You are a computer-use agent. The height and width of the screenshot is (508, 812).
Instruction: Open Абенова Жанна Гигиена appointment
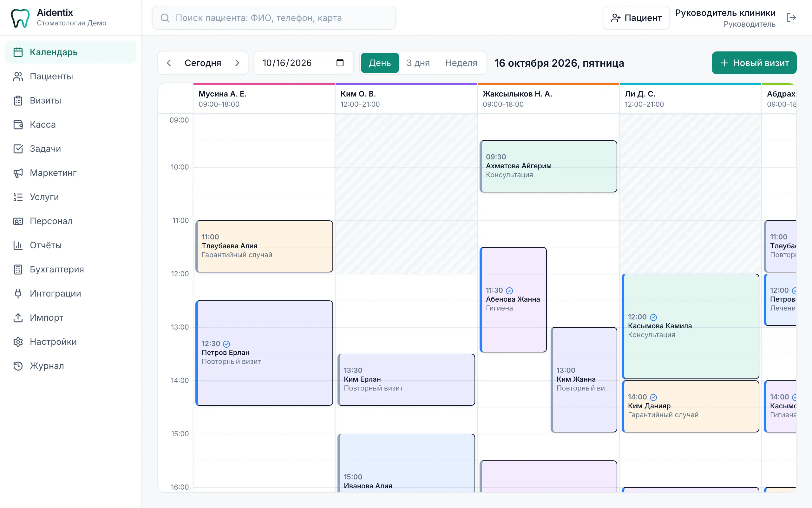coord(513,300)
